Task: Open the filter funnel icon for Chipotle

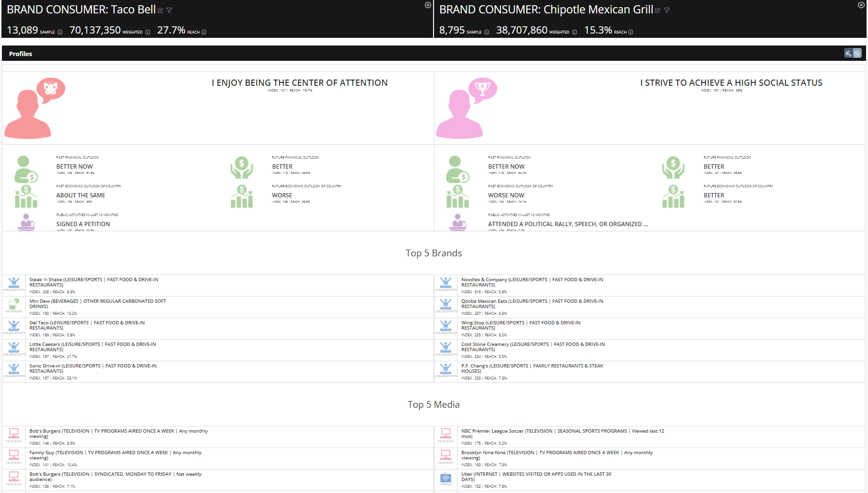Action: tap(667, 11)
